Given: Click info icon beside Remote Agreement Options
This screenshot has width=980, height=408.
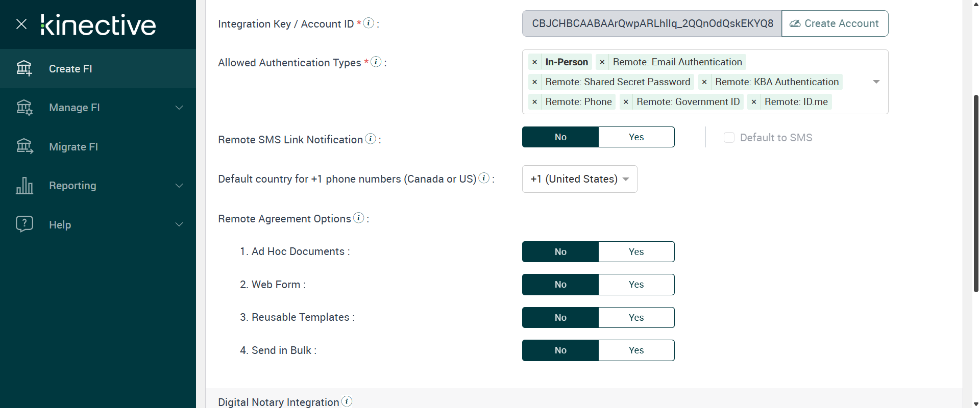Looking at the screenshot, I should [359, 218].
